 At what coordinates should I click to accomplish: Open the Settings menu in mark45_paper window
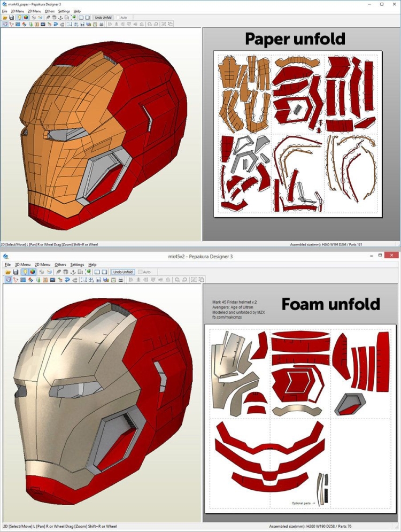coord(64,11)
